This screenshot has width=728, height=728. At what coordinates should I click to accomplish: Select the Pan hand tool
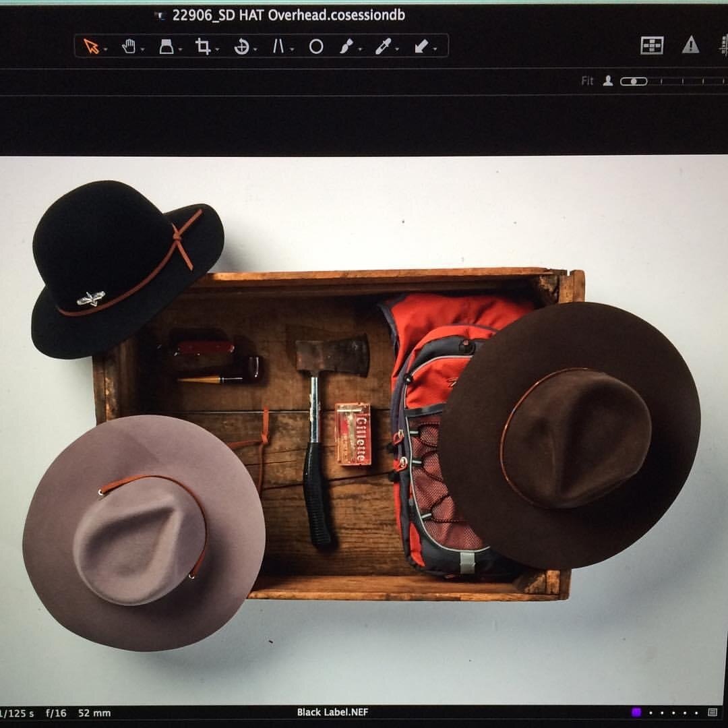pos(128,46)
